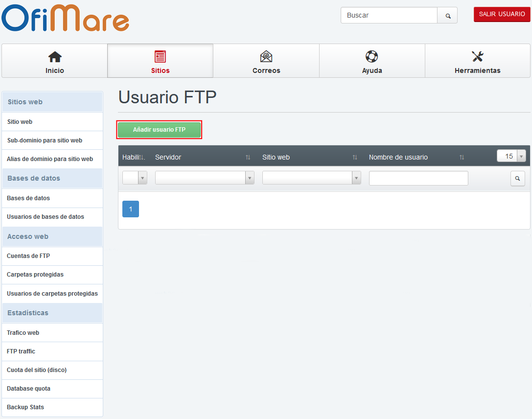This screenshot has width=532, height=419.
Task: Sort table by Habilitado column arrows
Action: tap(142, 157)
